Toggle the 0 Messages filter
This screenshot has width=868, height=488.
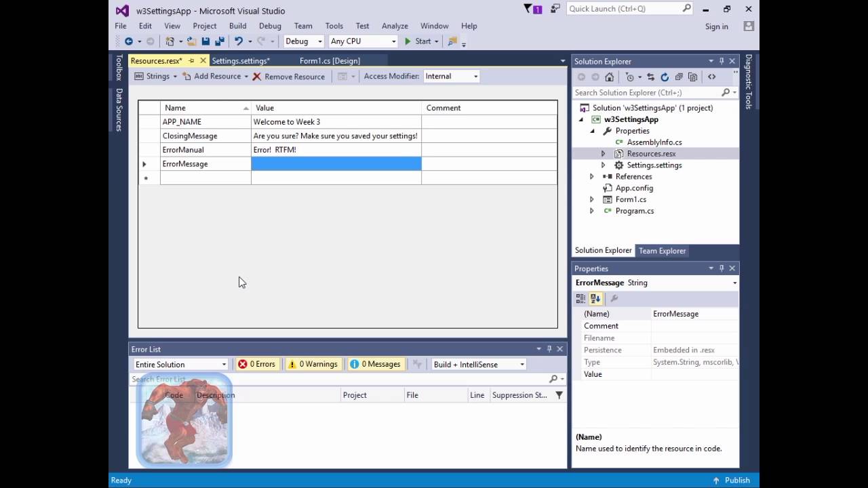pyautogui.click(x=375, y=364)
